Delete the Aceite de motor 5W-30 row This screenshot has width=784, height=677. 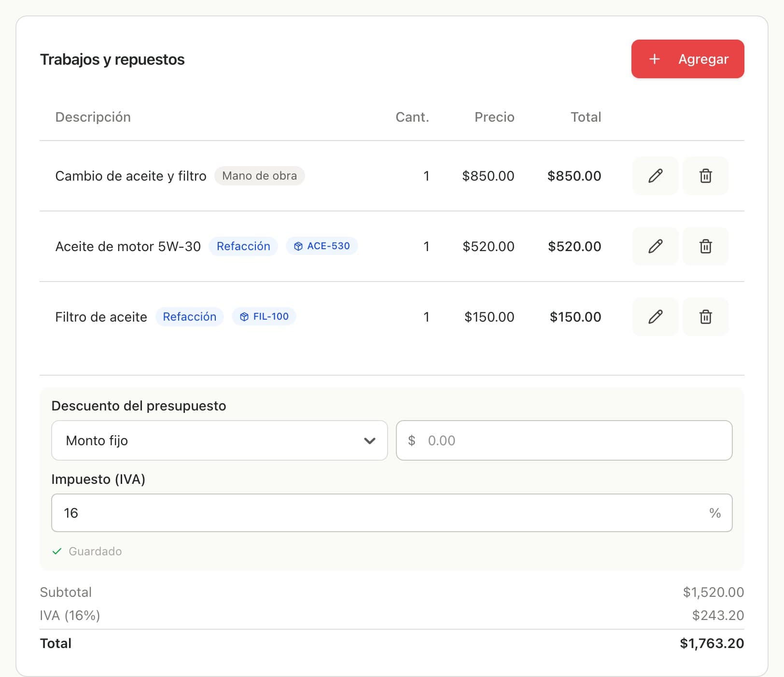coord(705,246)
